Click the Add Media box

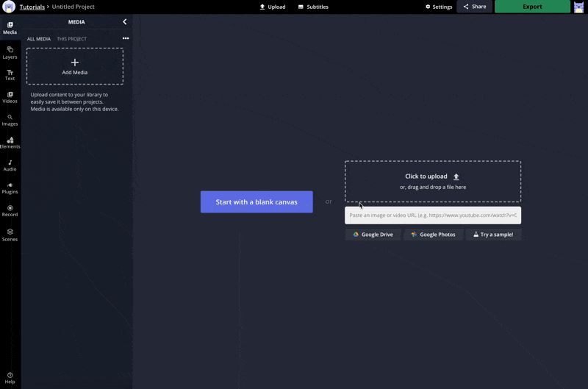[75, 66]
